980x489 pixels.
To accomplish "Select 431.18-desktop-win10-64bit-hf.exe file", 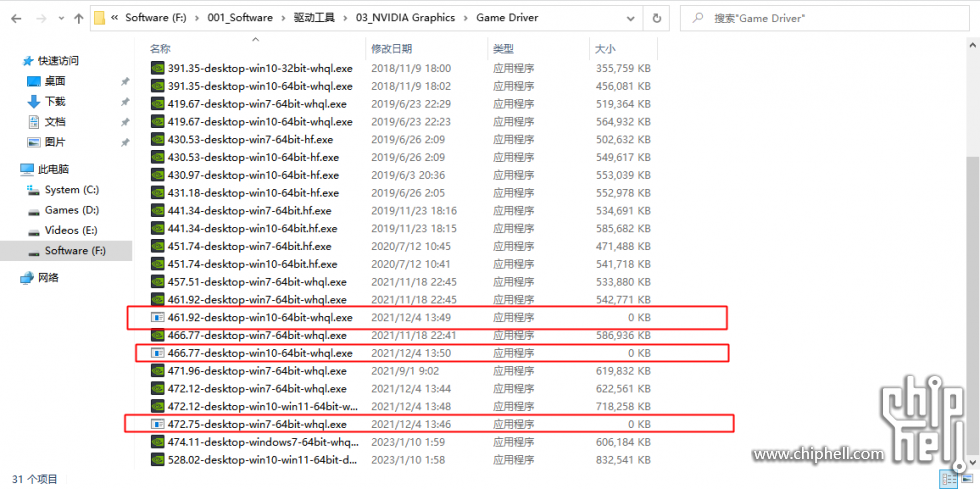I will pyautogui.click(x=253, y=193).
